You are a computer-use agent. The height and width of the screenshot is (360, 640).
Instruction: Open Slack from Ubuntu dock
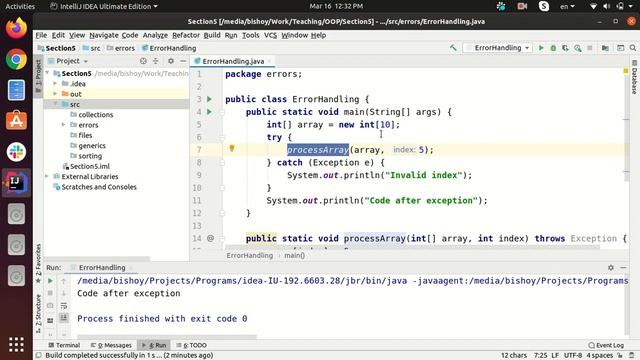click(x=16, y=152)
